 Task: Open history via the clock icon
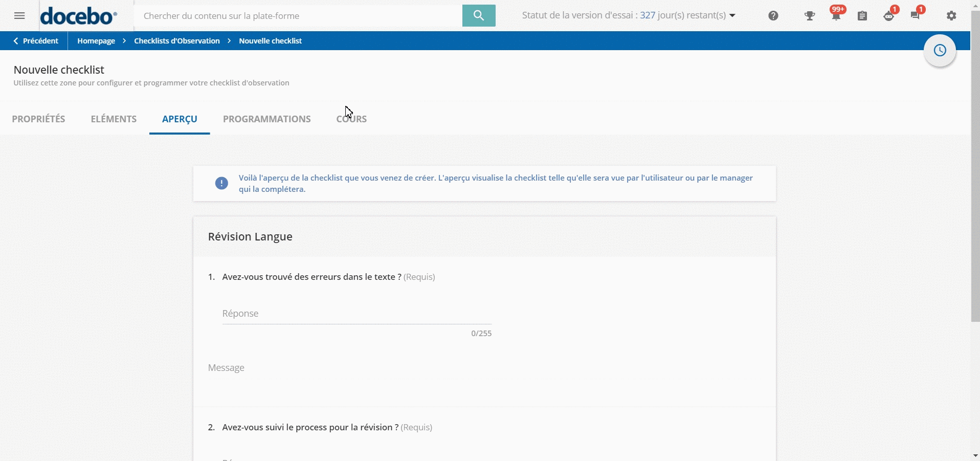940,51
